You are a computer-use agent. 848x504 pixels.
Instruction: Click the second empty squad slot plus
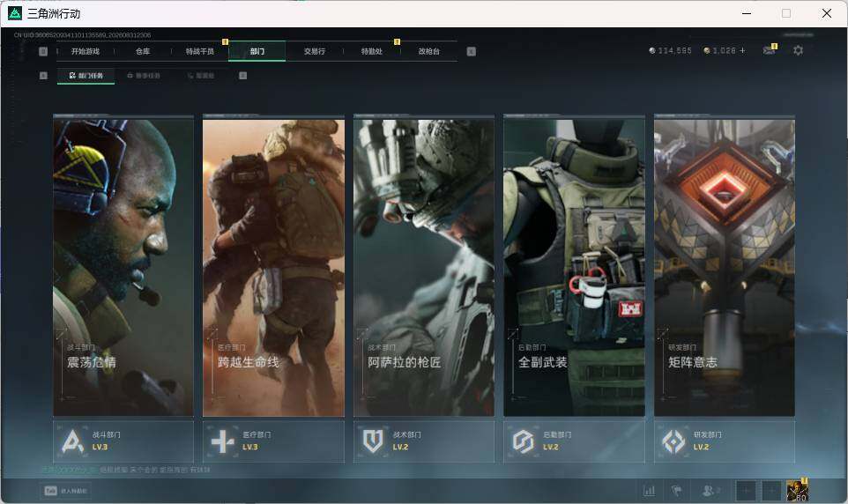[x=771, y=491]
